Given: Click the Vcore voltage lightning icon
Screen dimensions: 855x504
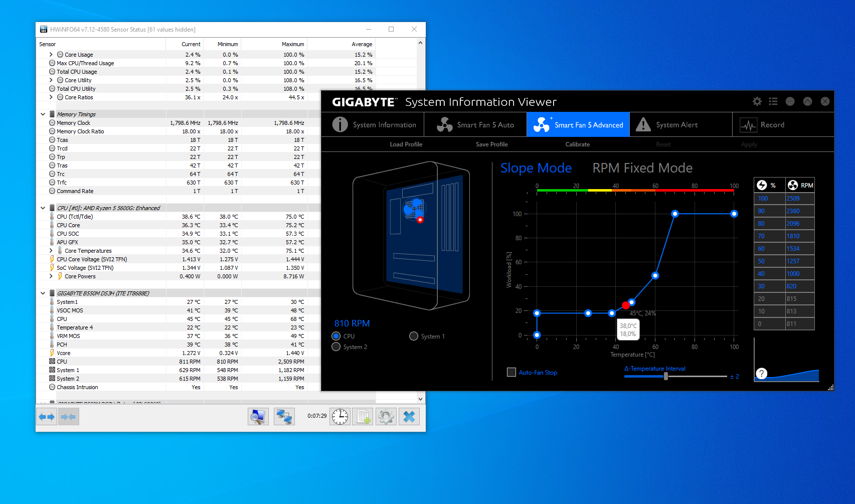Looking at the screenshot, I should (52, 353).
